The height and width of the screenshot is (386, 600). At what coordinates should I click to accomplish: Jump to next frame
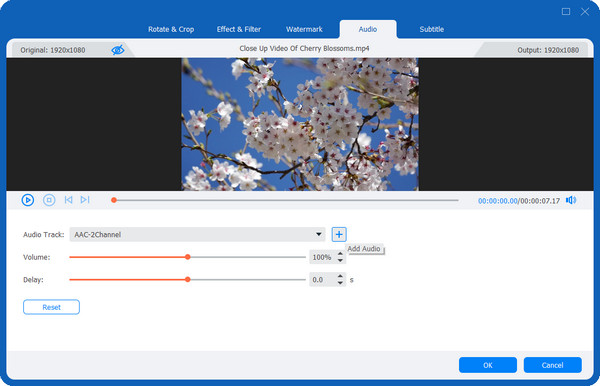85,200
